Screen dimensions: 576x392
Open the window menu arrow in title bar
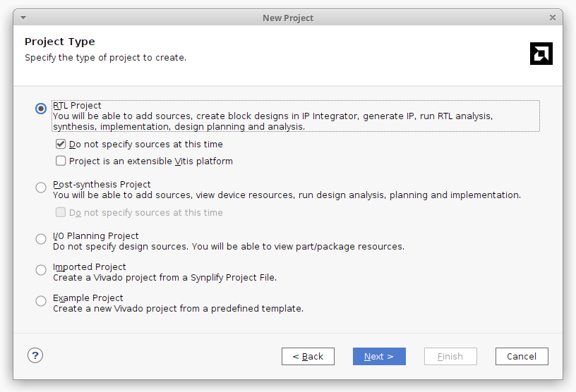(x=23, y=18)
